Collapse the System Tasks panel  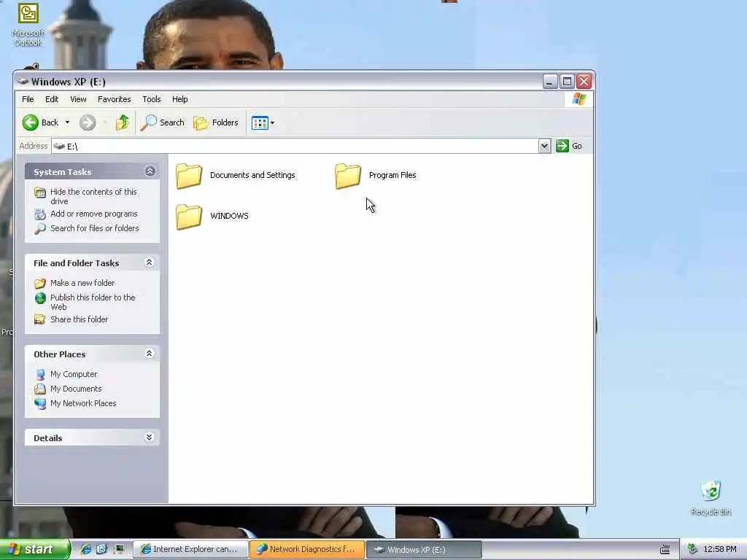click(x=150, y=171)
